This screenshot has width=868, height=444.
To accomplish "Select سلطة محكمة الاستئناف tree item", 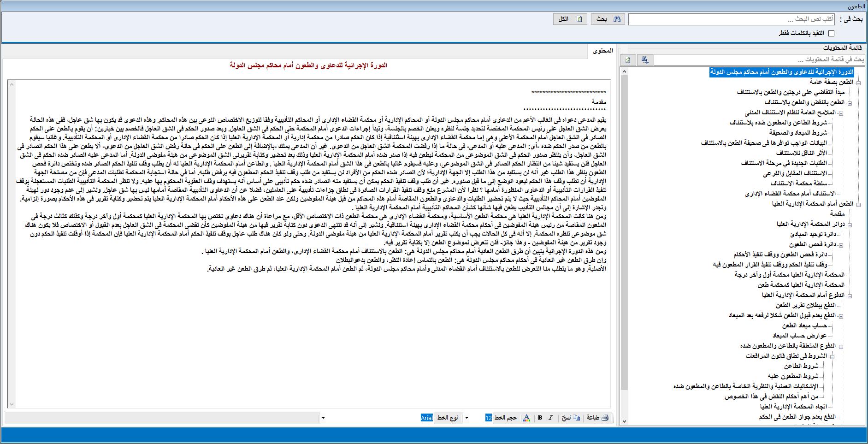I will coord(799,184).
